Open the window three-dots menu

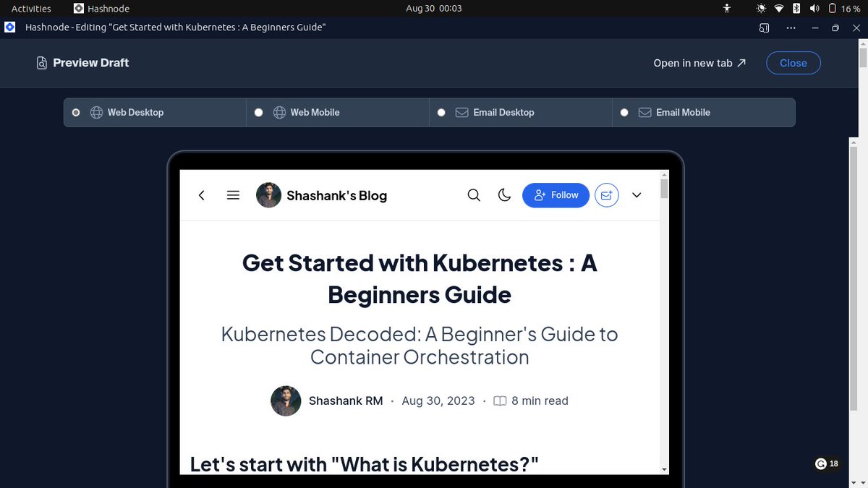point(791,27)
